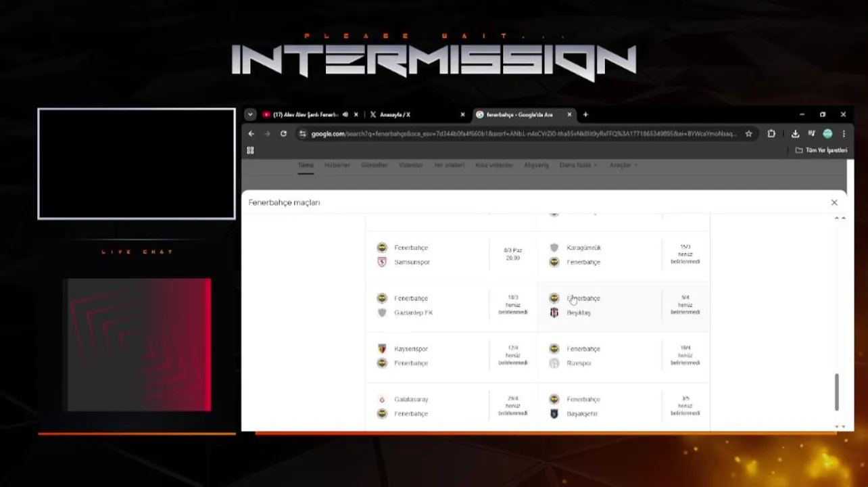
Task: Close the Anasayfa / X tab
Action: pyautogui.click(x=462, y=115)
